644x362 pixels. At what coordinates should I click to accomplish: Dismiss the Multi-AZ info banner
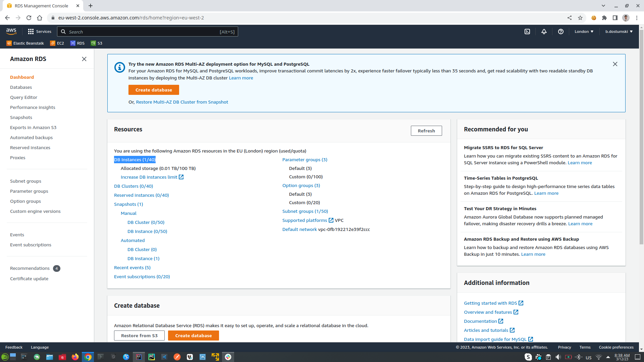(615, 64)
